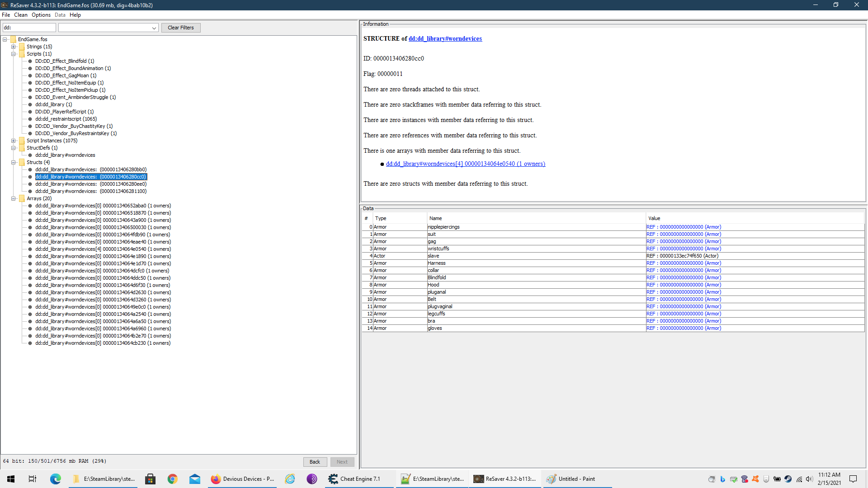Select struct with ID 0000013406280bb0
Viewport: 868px width, 488px height.
(91, 169)
